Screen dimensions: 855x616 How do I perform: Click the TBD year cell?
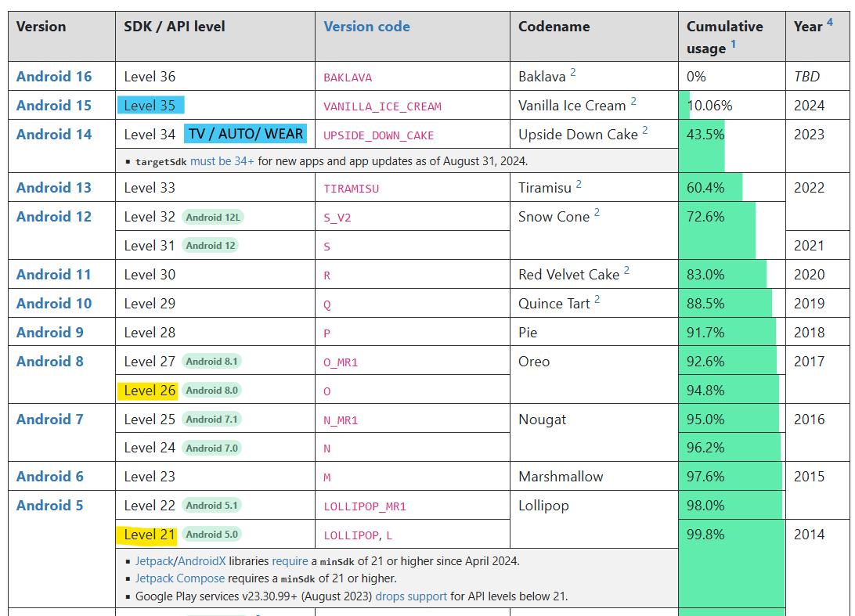817,77
